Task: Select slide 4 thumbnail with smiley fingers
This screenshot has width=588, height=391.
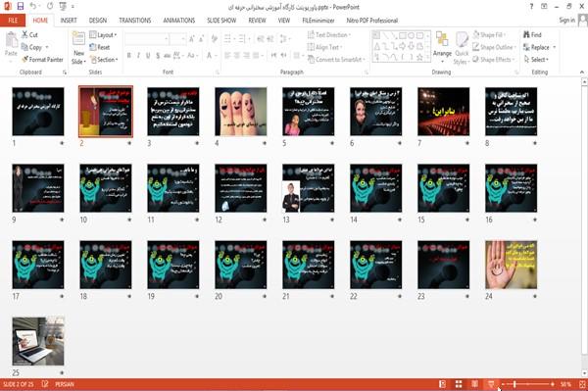Action: coord(241,112)
